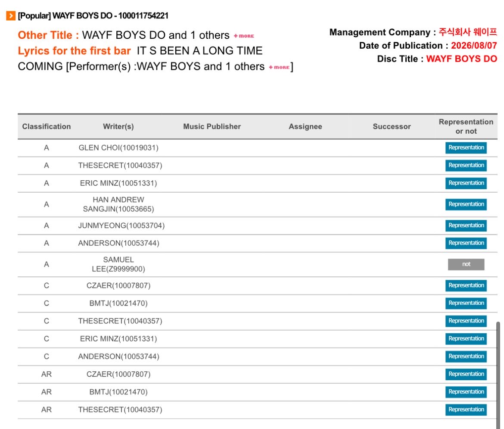The width and height of the screenshot is (504, 429).
Task: Click the Assignee column header
Action: [x=305, y=126]
